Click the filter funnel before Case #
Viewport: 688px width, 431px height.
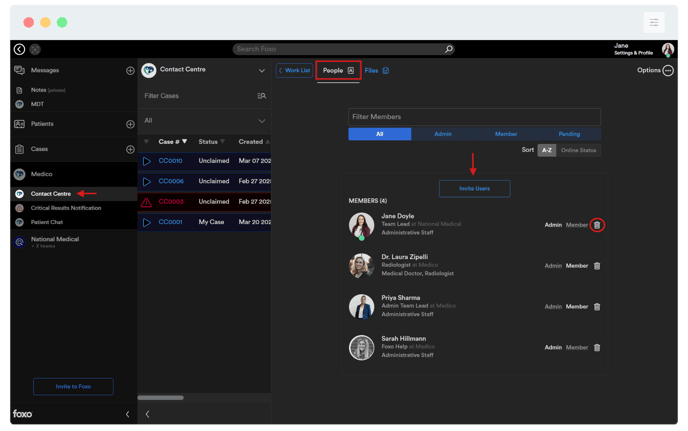pos(146,142)
